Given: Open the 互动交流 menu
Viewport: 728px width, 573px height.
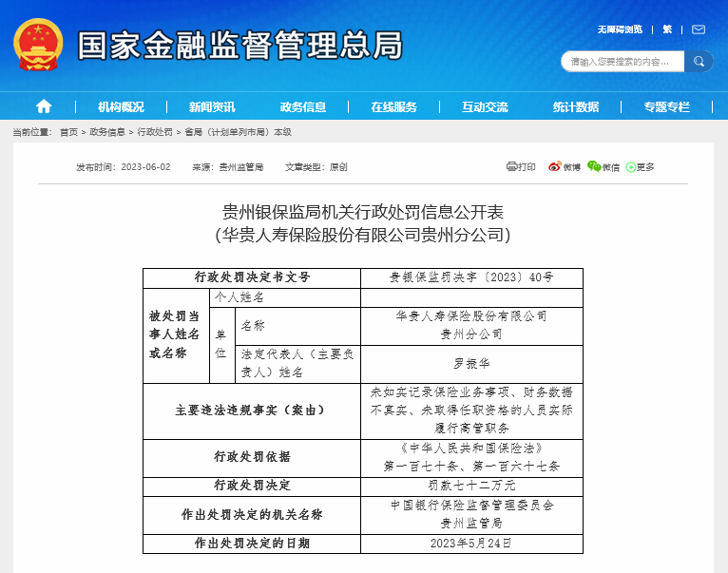Looking at the screenshot, I should 485,107.
